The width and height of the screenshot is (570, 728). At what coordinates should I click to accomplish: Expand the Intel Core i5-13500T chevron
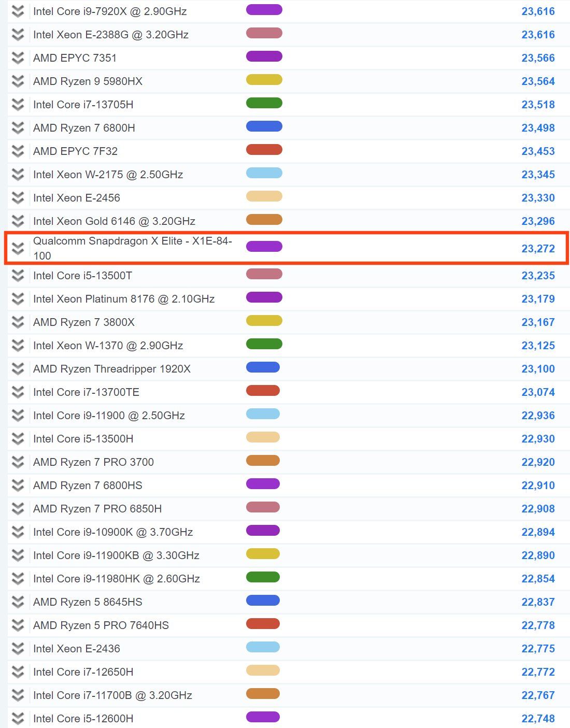tap(18, 276)
